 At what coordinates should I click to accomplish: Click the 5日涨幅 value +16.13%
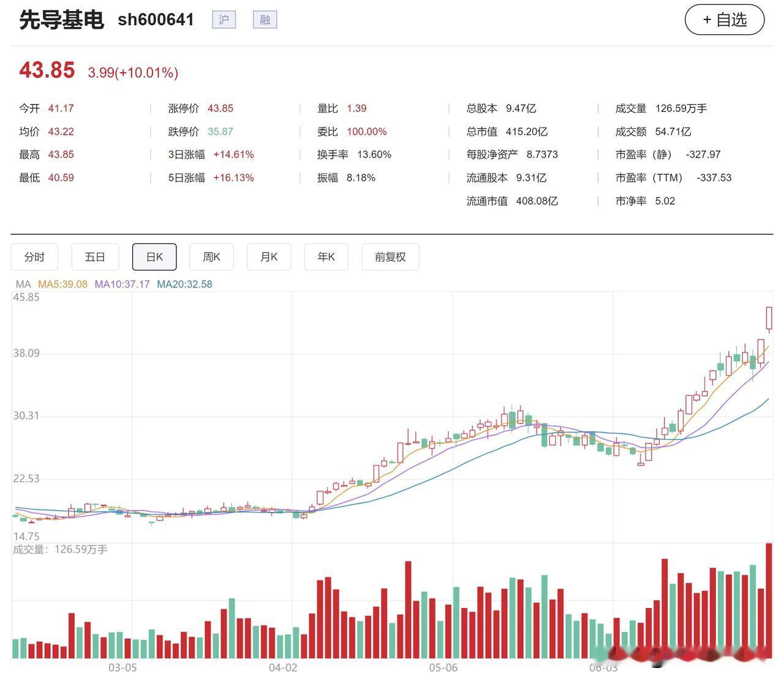(233, 178)
